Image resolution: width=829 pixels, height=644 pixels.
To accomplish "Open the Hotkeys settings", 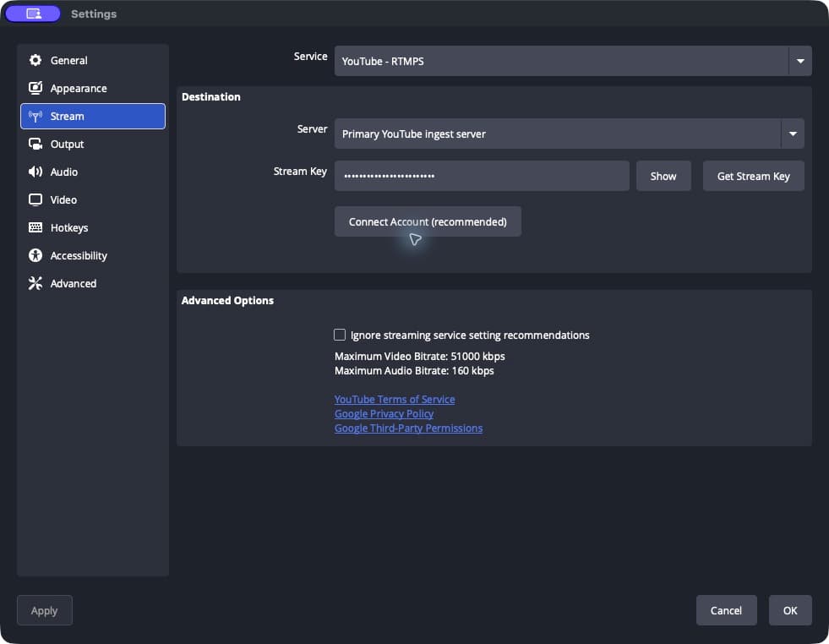I will coord(92,227).
